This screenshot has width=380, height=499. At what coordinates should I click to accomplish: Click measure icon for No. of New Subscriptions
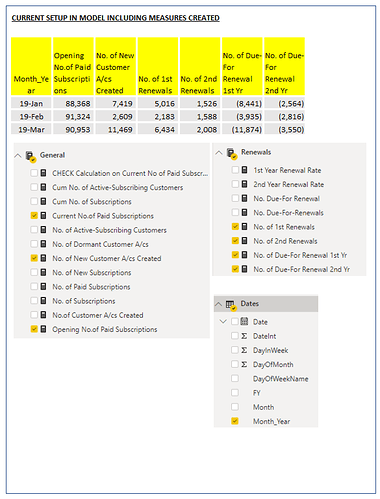click(43, 272)
